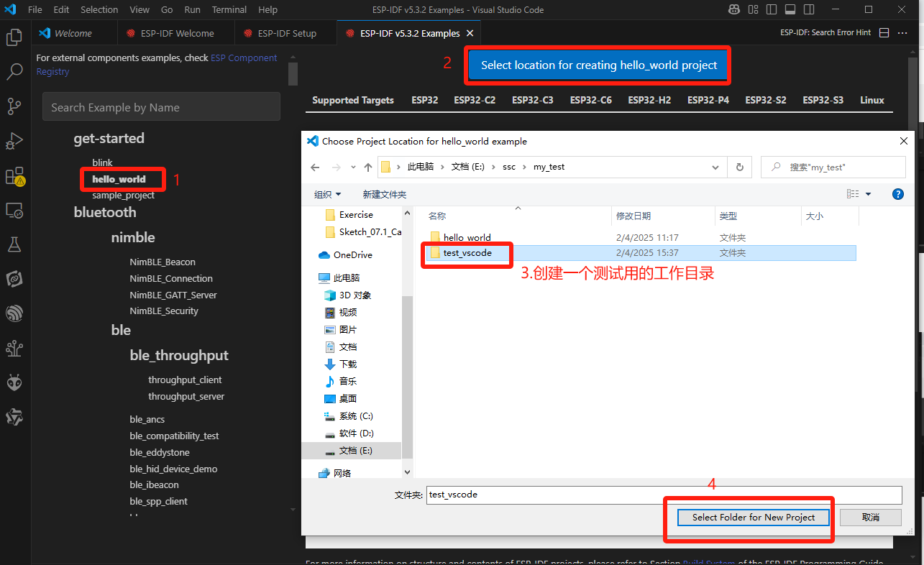Select the NimBLE_Beacon example
Viewport: 924px width, 565px height.
pyautogui.click(x=163, y=262)
